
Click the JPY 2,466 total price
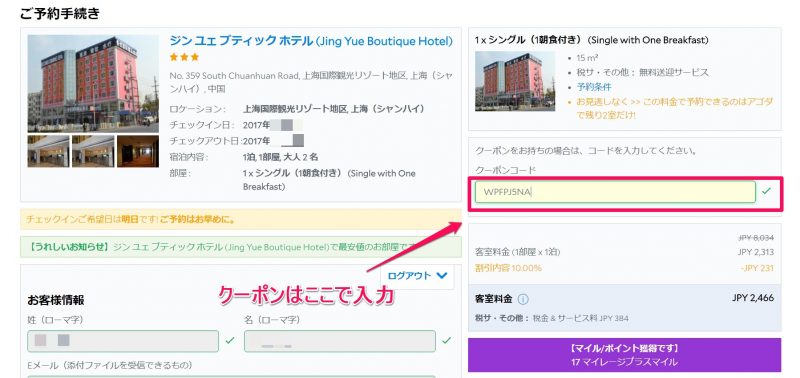[753, 298]
